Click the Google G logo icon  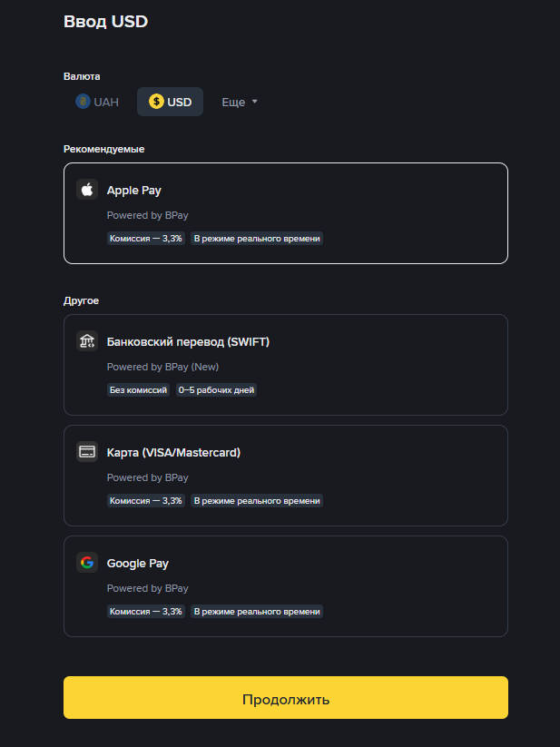click(x=87, y=563)
